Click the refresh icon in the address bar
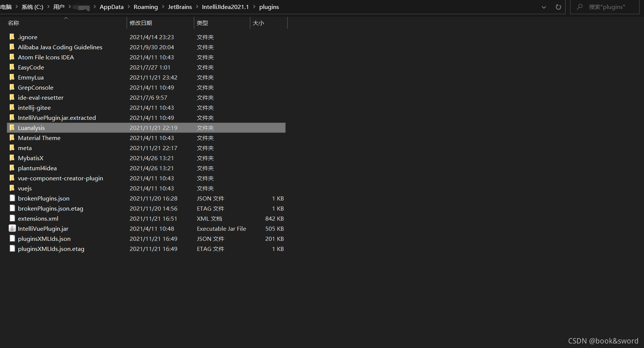This screenshot has width=644, height=348. (x=558, y=7)
